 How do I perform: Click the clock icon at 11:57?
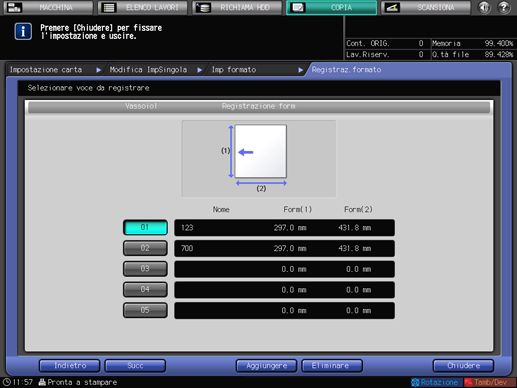pos(7,382)
